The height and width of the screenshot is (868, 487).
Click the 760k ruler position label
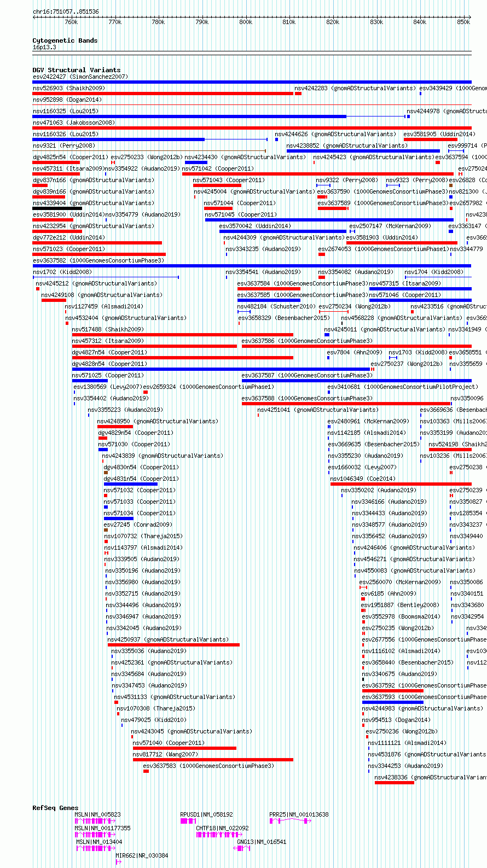point(71,22)
